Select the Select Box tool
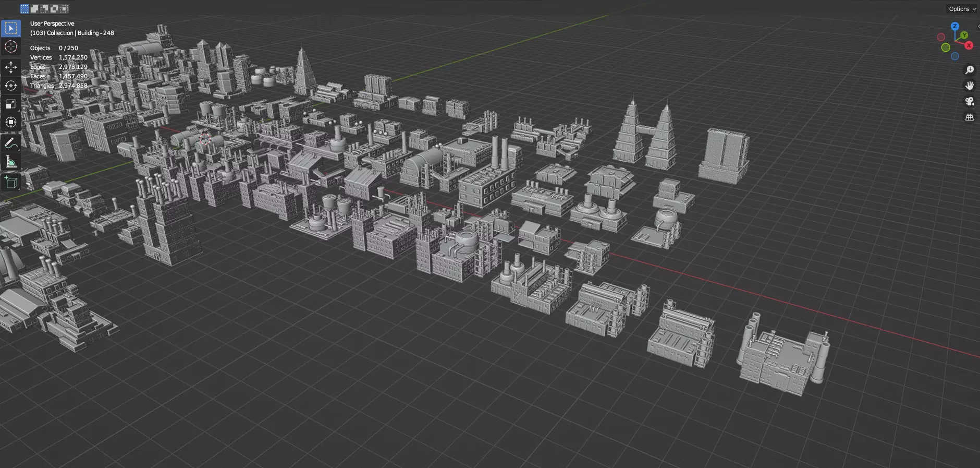This screenshot has height=468, width=980. click(x=11, y=28)
